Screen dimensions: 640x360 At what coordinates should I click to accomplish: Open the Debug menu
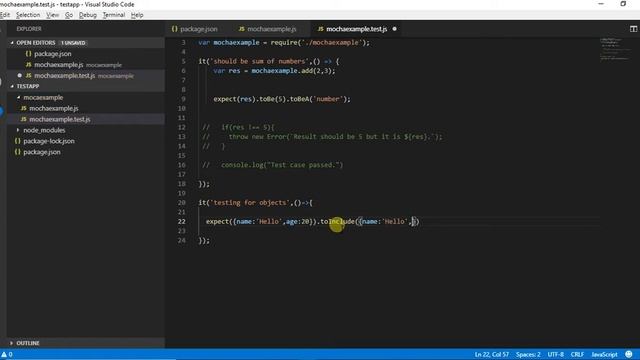point(88,15)
